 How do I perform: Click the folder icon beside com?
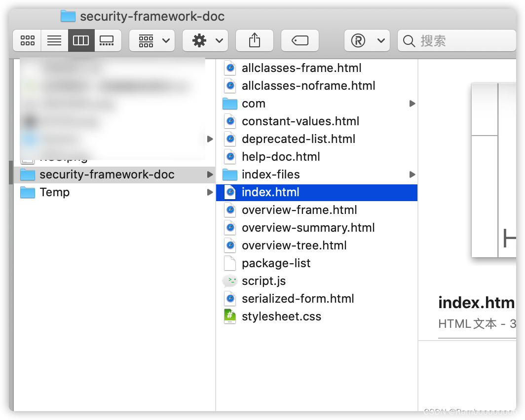pyautogui.click(x=230, y=104)
